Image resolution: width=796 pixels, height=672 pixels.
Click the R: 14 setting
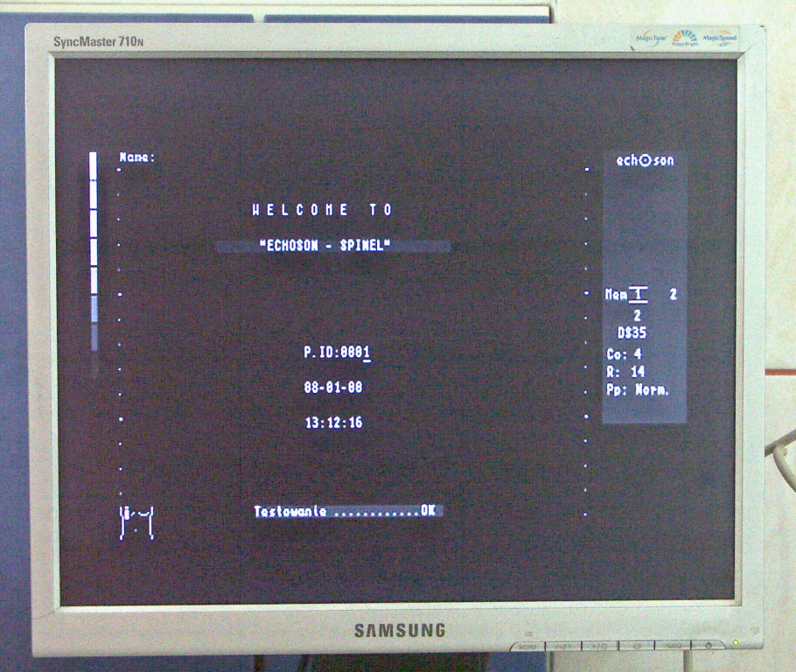pos(625,372)
